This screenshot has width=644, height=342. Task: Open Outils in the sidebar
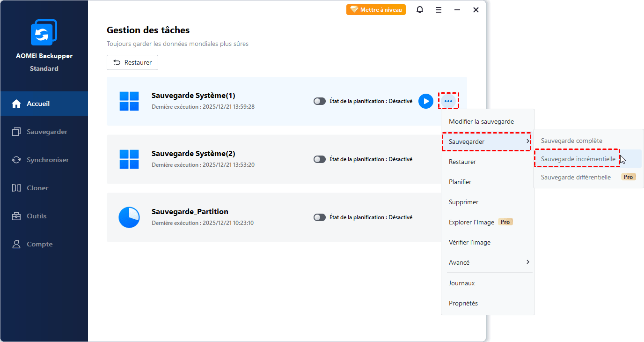pos(37,216)
